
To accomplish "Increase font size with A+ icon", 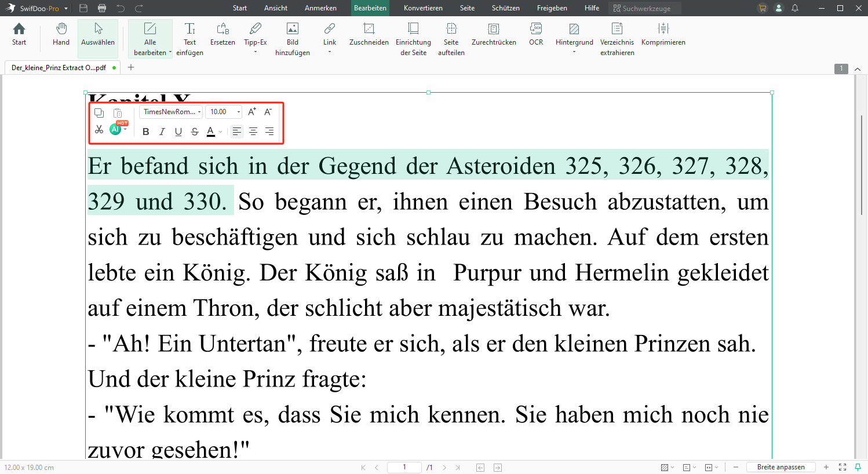I will 252,112.
